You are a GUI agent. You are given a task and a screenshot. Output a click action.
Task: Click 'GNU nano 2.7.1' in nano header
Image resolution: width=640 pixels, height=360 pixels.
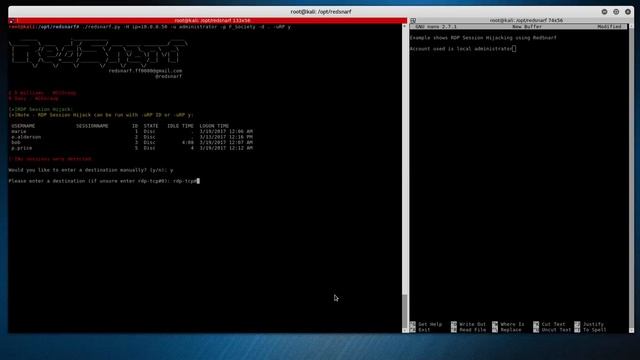point(436,27)
